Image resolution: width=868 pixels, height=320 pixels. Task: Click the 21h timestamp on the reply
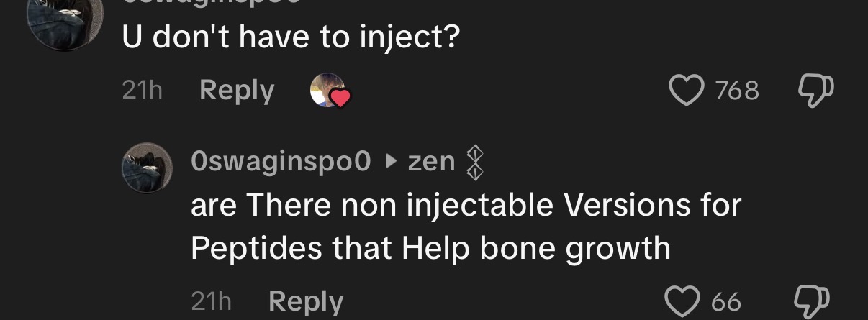coord(212,301)
